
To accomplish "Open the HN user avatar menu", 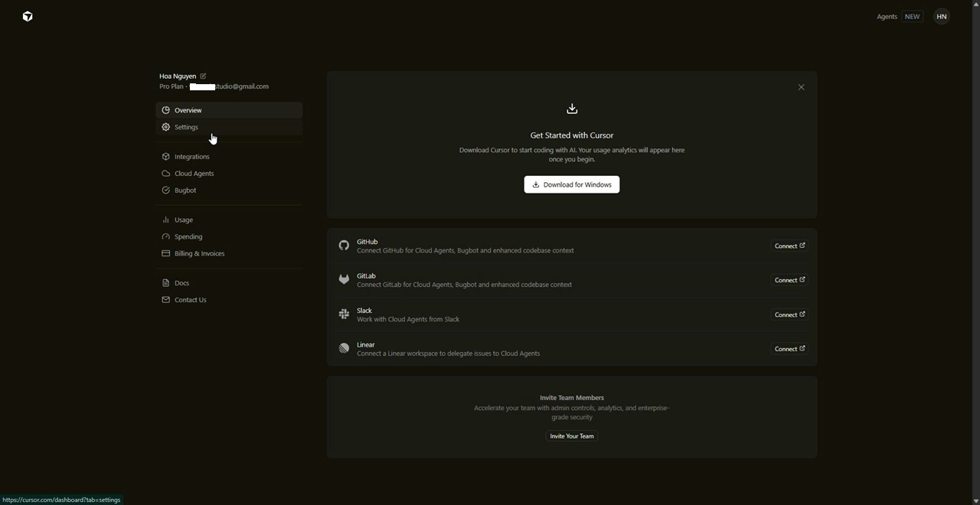I will pyautogui.click(x=942, y=16).
